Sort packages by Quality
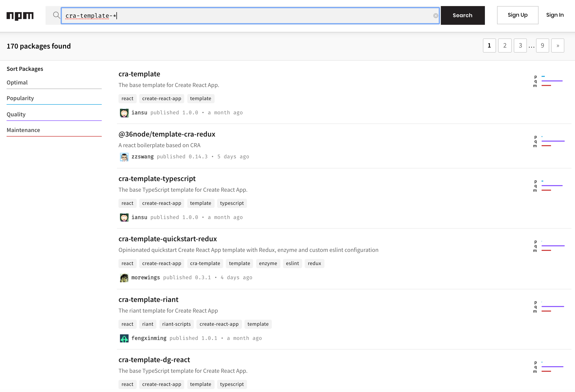The width and height of the screenshot is (575, 392). 16,114
